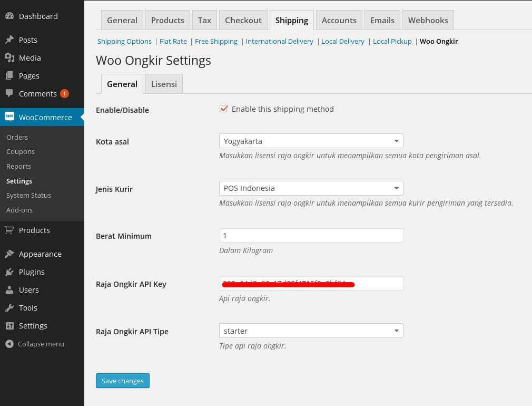532x406 pixels.
Task: Click the Raja Ongkir API Key field
Action: pyautogui.click(x=311, y=283)
